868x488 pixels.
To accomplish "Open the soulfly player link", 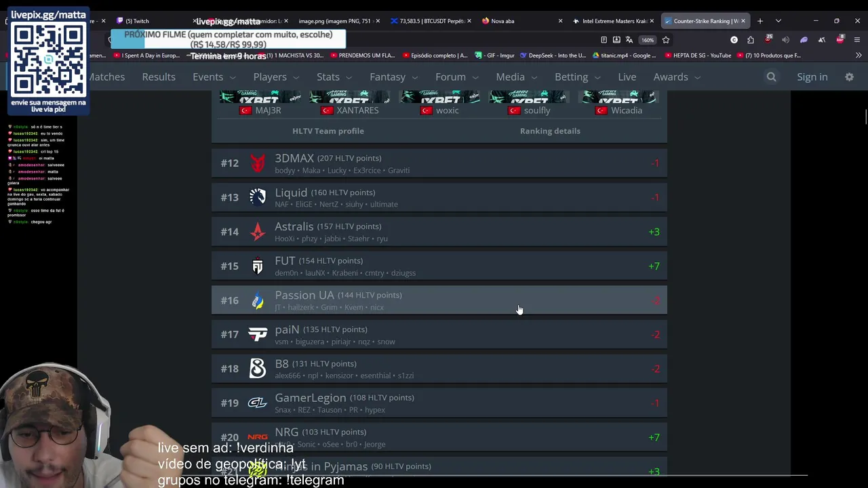I will 537,110.
